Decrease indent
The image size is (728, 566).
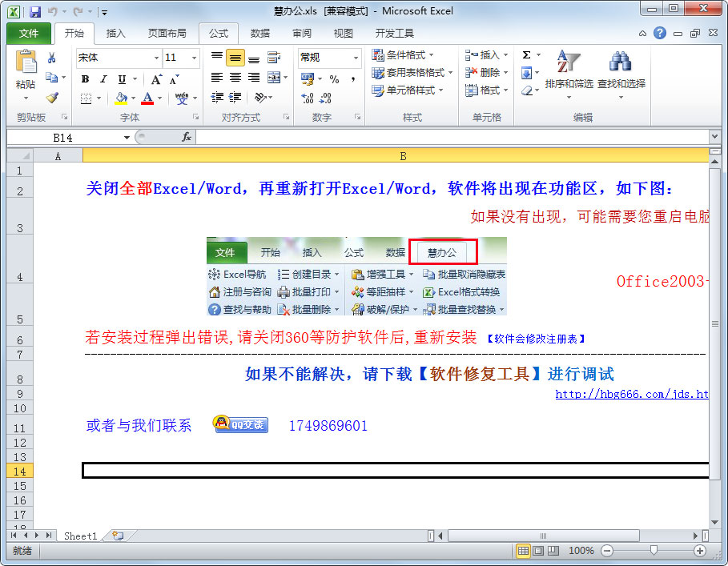(217, 98)
